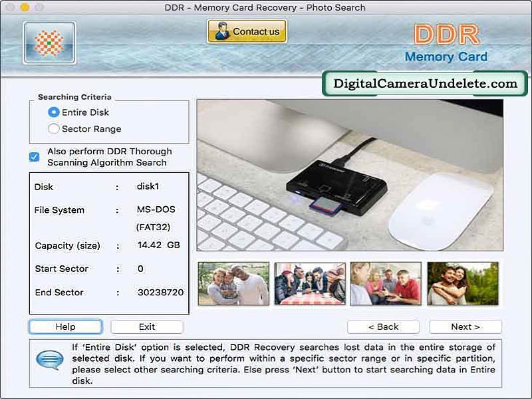Select the Entire Disk radio option
Screen dimensions: 532x399
[x=54, y=112]
